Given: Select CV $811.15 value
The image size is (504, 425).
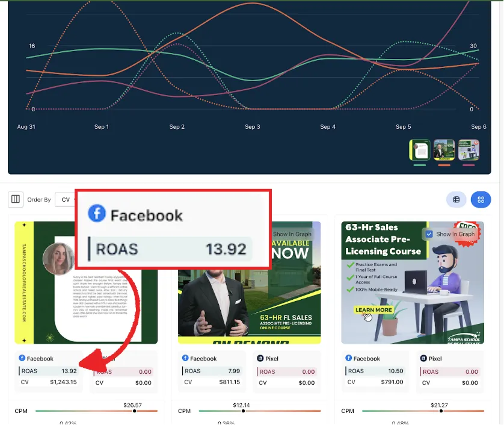Looking at the screenshot, I should 230,382.
